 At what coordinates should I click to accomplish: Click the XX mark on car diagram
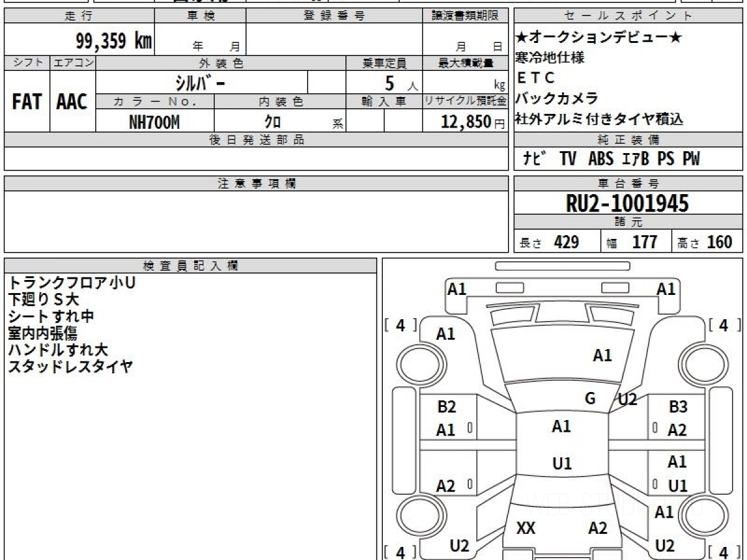click(526, 528)
